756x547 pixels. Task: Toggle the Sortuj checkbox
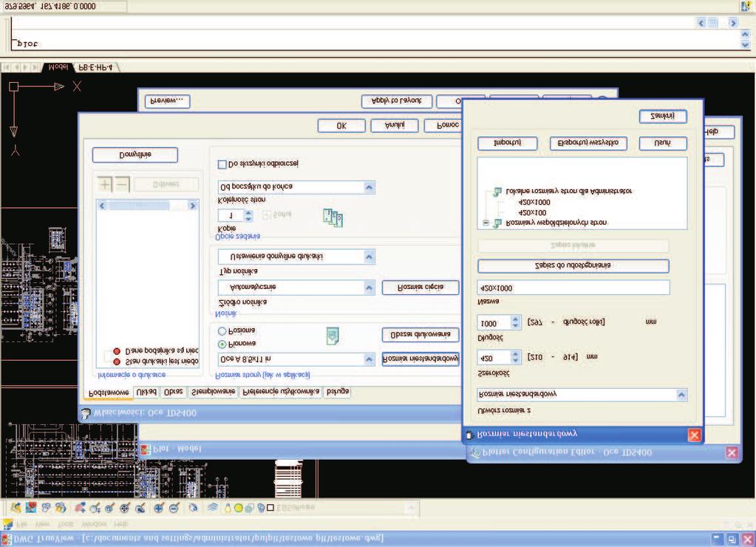[267, 215]
